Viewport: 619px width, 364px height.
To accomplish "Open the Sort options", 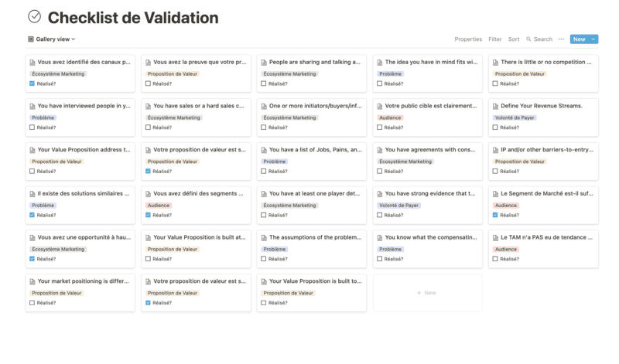I will pos(514,39).
